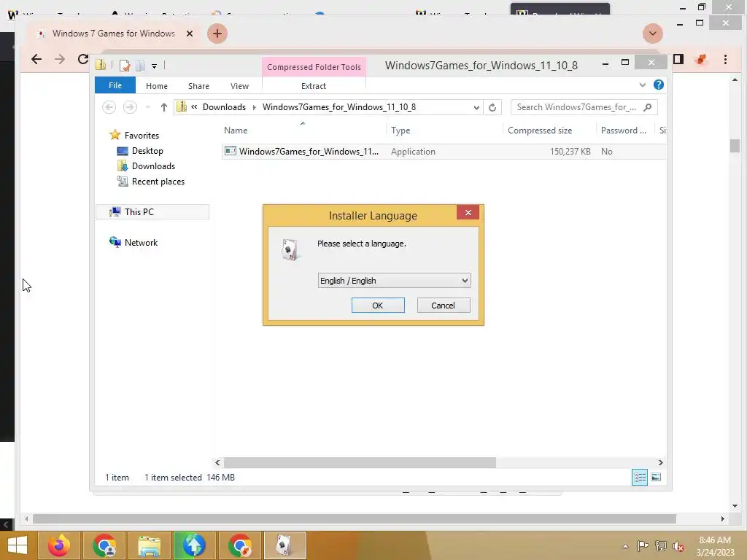Close the Installer Language dialog

click(468, 212)
